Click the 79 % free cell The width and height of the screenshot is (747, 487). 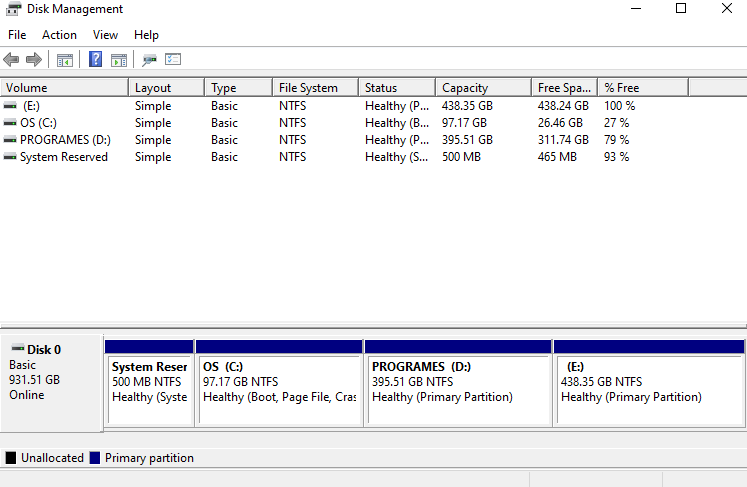pos(616,140)
